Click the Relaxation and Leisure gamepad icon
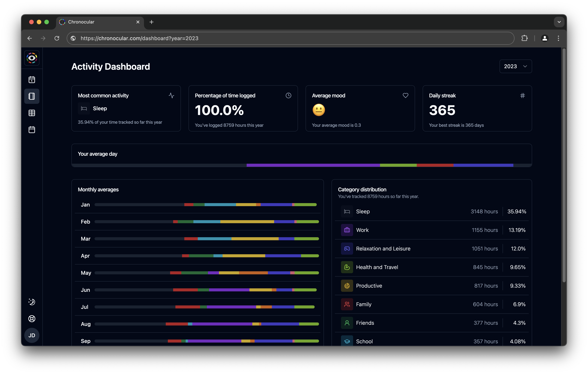 click(347, 249)
